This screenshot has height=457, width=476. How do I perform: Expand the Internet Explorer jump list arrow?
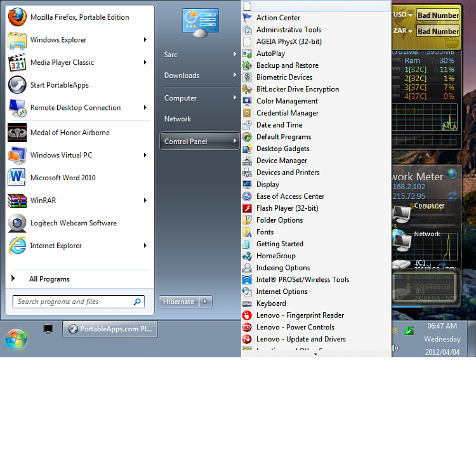point(145,246)
